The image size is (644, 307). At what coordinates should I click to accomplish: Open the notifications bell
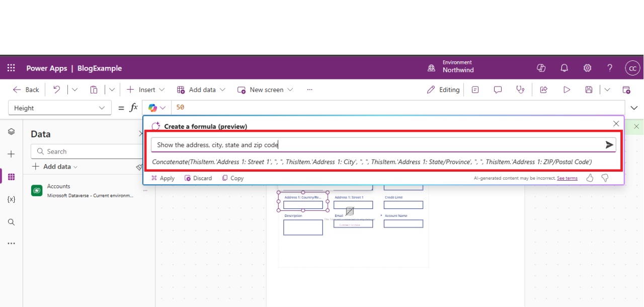coord(564,68)
